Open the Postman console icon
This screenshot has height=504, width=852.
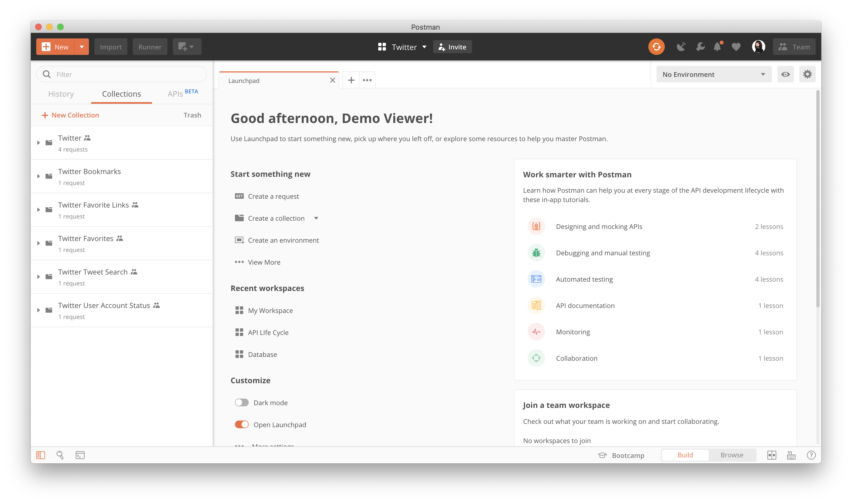coord(80,455)
